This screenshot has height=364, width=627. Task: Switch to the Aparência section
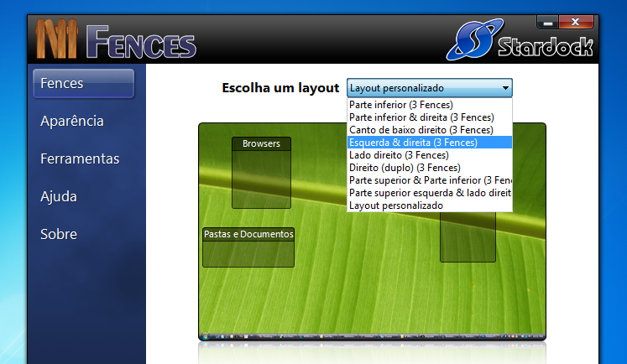[72, 121]
